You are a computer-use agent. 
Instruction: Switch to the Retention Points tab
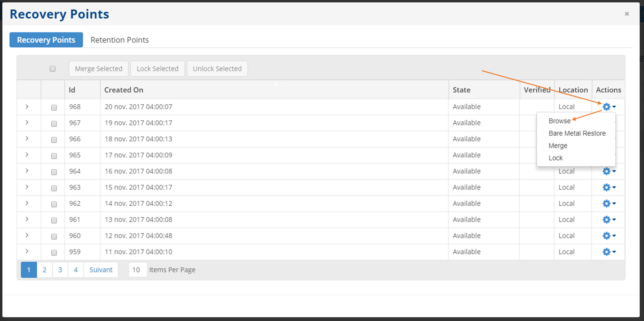click(119, 40)
